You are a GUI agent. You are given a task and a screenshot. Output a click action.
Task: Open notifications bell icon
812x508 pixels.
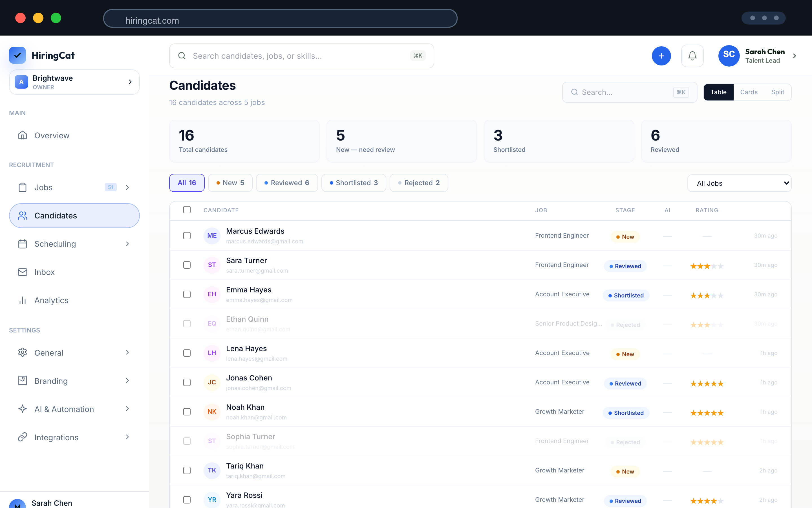pyautogui.click(x=692, y=56)
